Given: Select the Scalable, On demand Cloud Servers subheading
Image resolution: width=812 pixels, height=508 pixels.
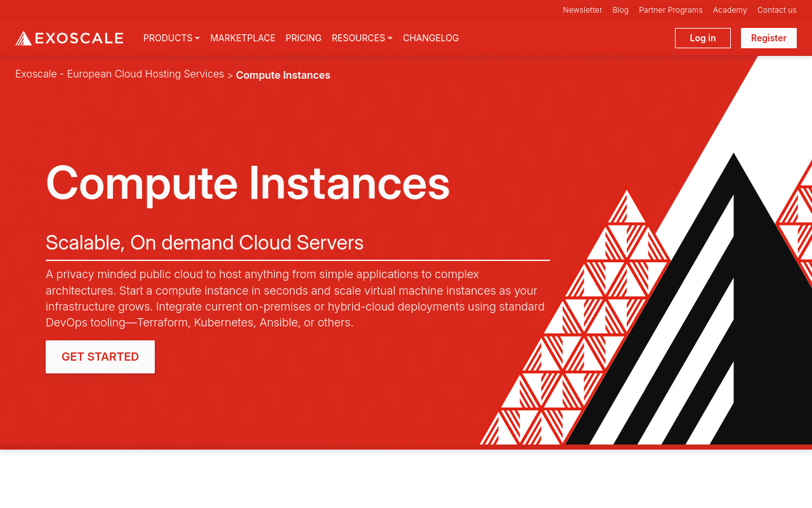Looking at the screenshot, I should coord(205,243).
